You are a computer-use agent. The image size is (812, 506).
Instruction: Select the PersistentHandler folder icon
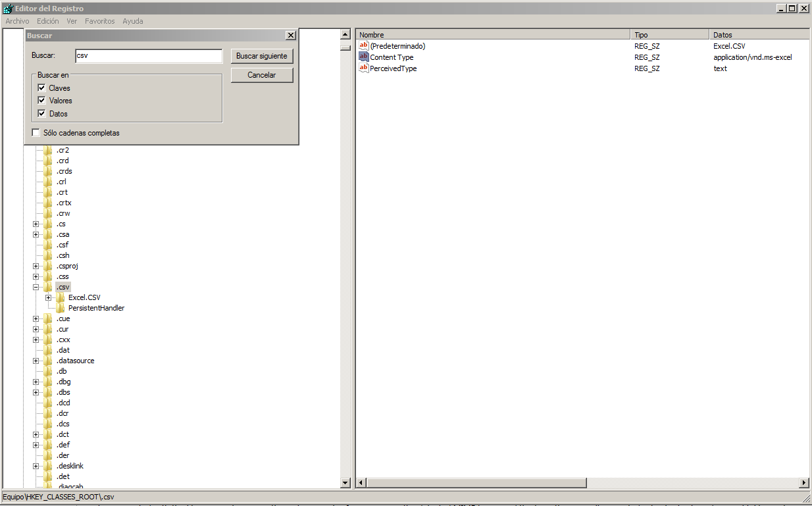tap(61, 308)
